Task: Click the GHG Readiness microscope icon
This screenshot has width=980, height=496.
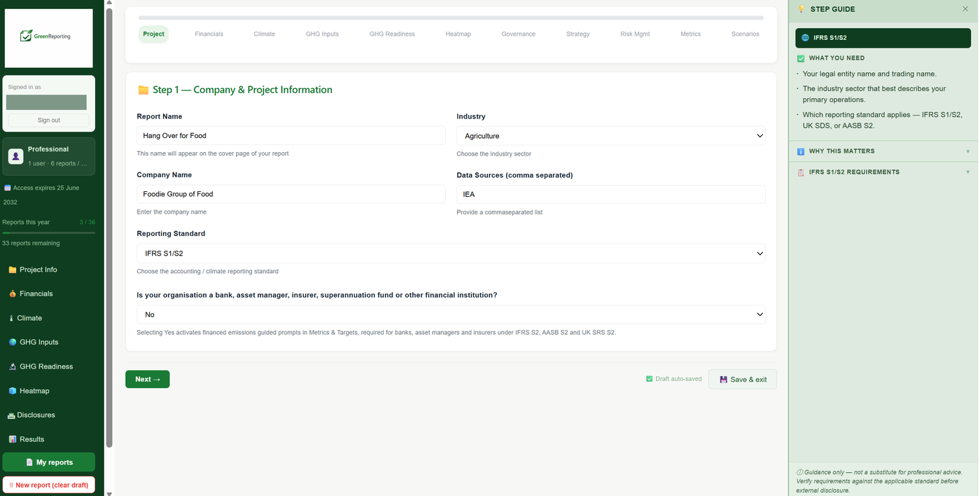Action: tap(12, 366)
